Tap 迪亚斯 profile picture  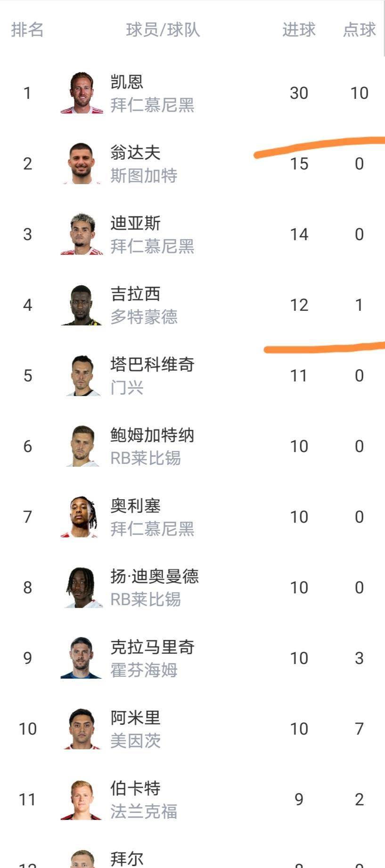(x=82, y=234)
